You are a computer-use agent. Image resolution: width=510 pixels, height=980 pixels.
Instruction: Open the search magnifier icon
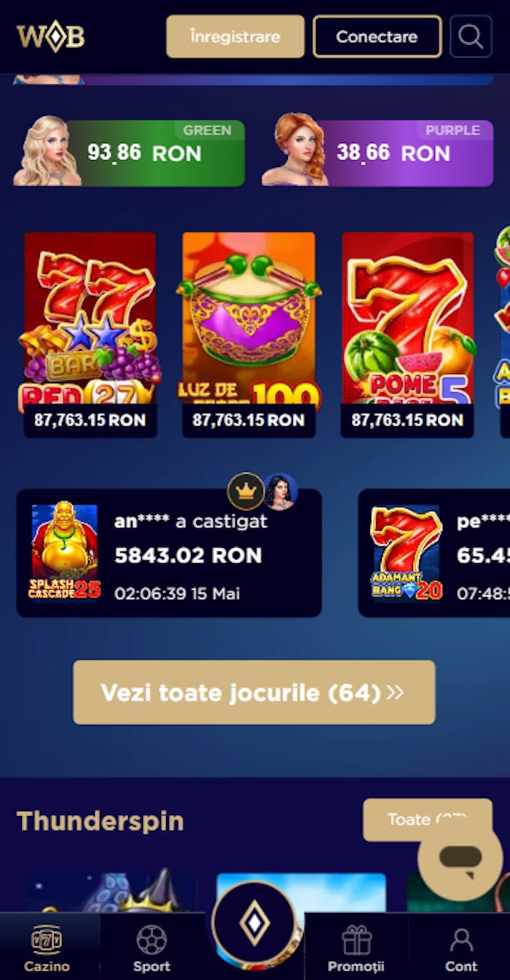pos(471,36)
